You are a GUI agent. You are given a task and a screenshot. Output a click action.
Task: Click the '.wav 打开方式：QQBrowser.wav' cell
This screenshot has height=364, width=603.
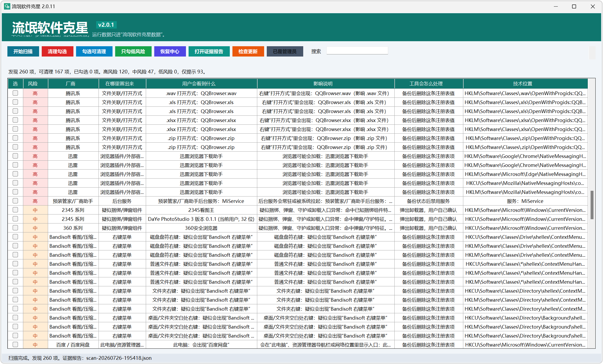202,93
